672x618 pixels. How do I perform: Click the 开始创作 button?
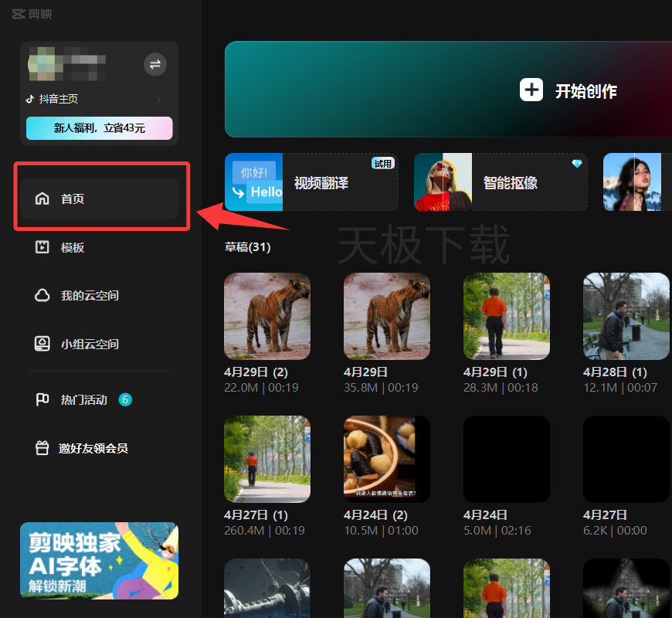point(568,90)
